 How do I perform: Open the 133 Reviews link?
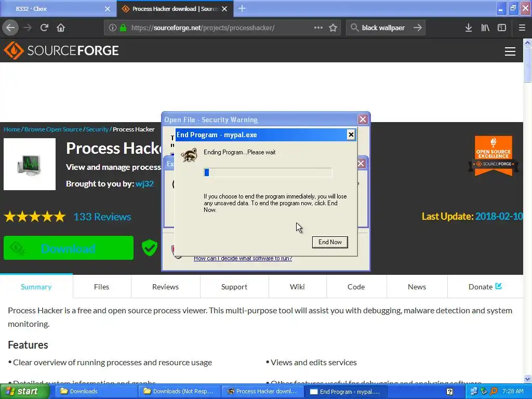pyautogui.click(x=102, y=217)
